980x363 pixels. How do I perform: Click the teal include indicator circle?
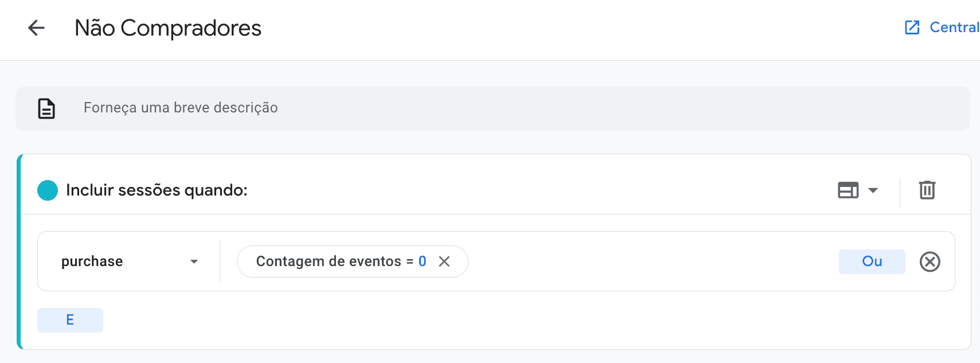[x=47, y=190]
